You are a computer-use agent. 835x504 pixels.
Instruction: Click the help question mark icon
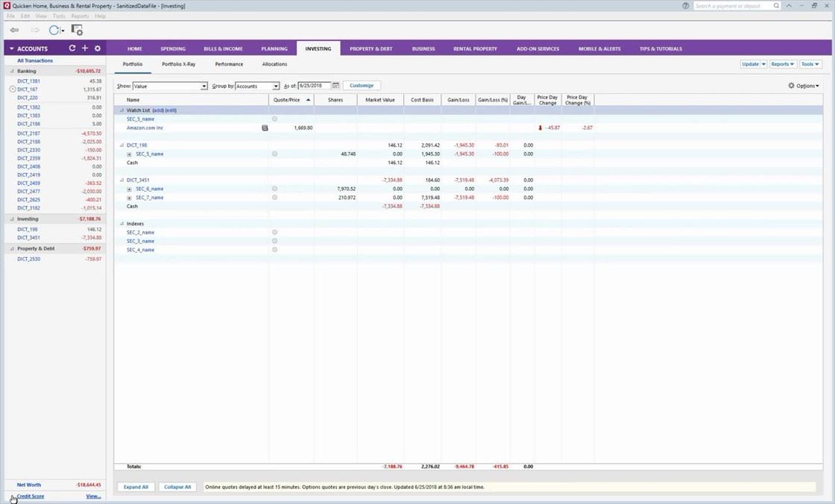[x=685, y=6]
